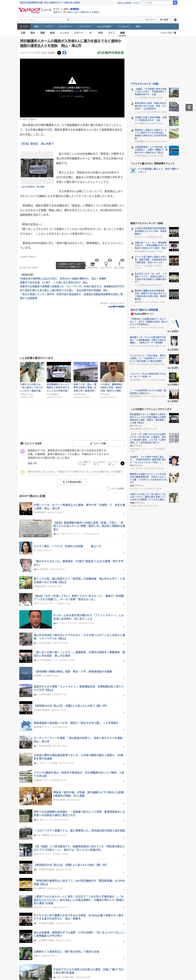
Task: Click the blue search magnifier button at top right
Action: tap(175, 3)
